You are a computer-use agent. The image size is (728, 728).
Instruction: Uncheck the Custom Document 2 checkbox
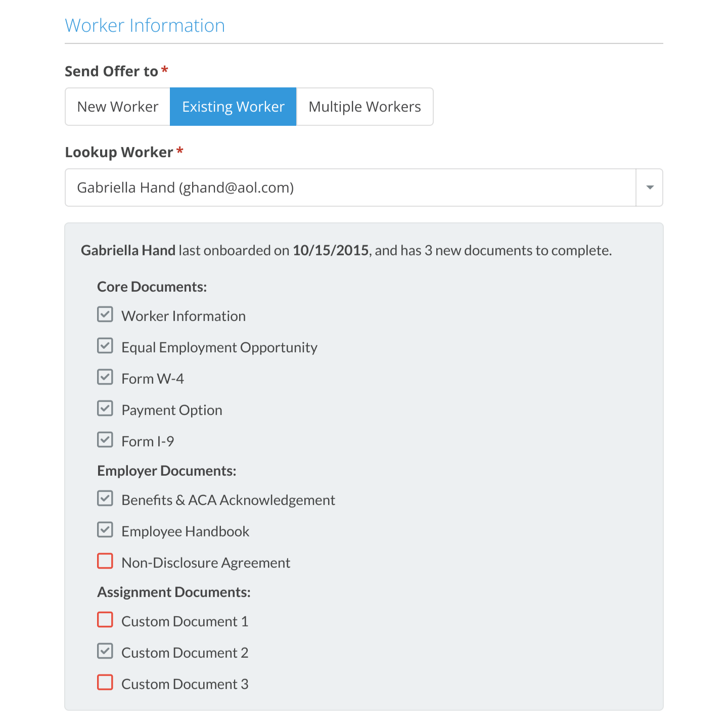[x=105, y=651]
